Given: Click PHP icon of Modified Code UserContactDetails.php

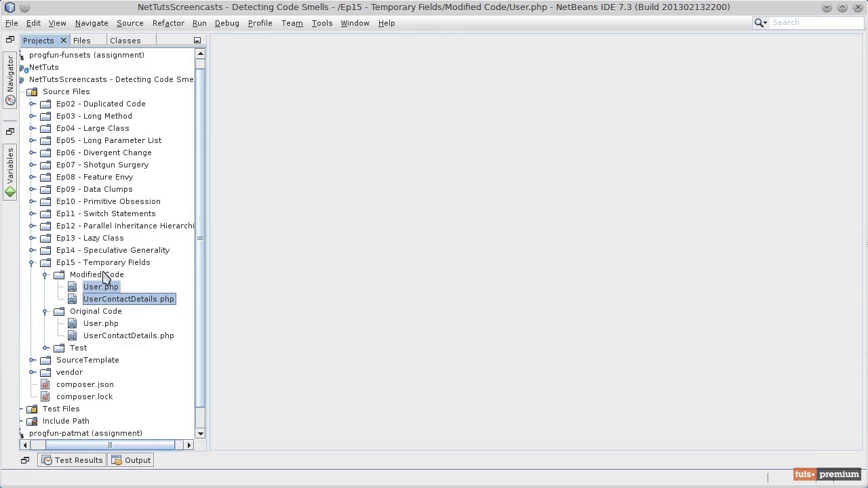Looking at the screenshot, I should pos(73,299).
